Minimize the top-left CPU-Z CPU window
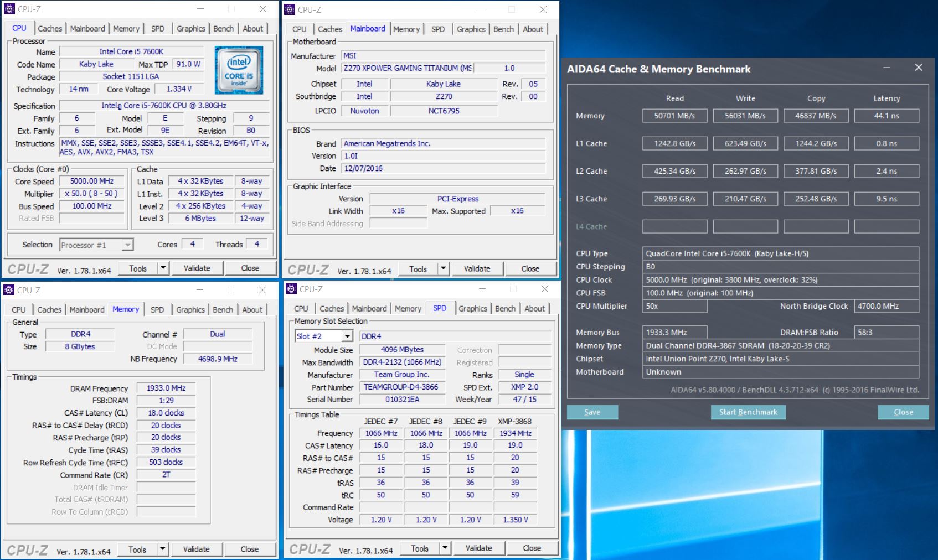This screenshot has width=938, height=560. click(x=200, y=9)
